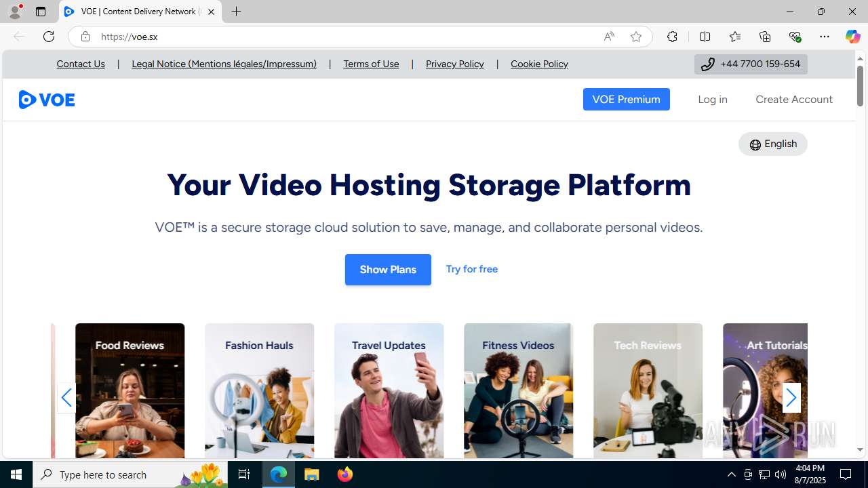This screenshot has height=488, width=868.
Task: Activate Read aloud in address bar
Action: click(x=609, y=37)
